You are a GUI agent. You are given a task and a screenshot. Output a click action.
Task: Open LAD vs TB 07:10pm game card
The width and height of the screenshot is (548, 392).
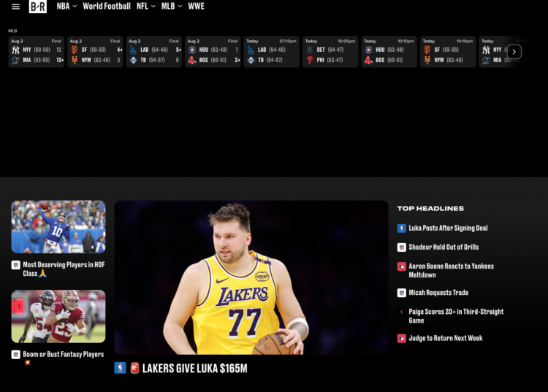pyautogui.click(x=272, y=51)
